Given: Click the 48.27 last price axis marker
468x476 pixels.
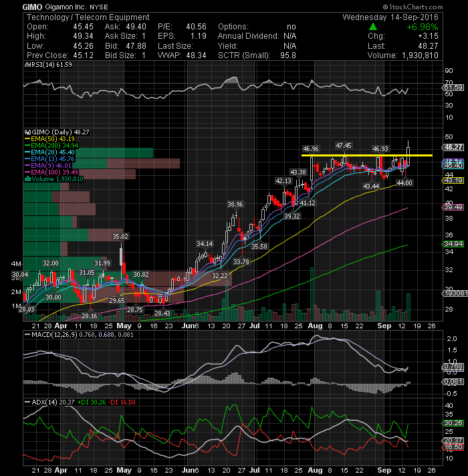Looking at the screenshot, I should coord(453,147).
